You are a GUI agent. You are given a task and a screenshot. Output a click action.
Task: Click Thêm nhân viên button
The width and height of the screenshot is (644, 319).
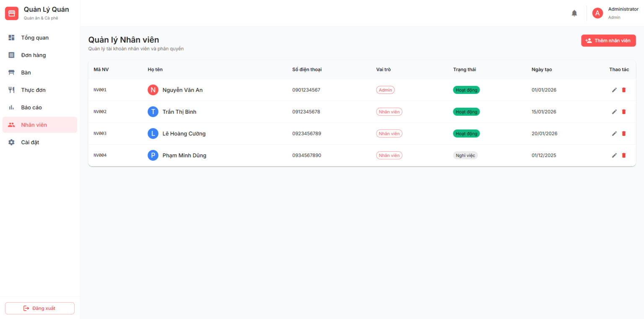[608, 41]
